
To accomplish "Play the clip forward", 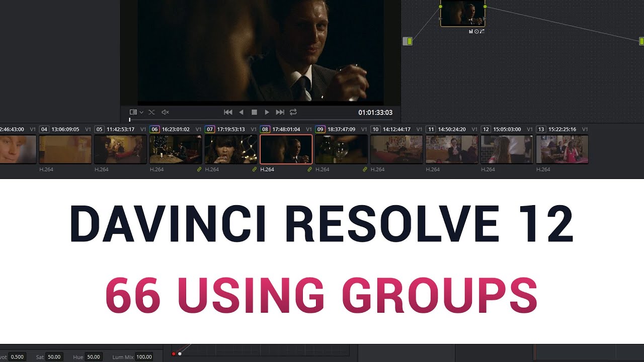I will click(x=267, y=112).
